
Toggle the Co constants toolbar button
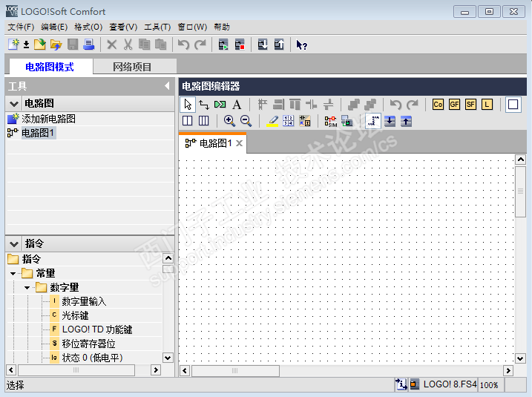click(x=438, y=105)
